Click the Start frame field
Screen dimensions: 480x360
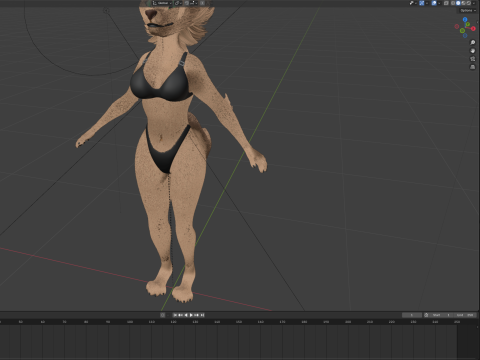pyautogui.click(x=441, y=315)
